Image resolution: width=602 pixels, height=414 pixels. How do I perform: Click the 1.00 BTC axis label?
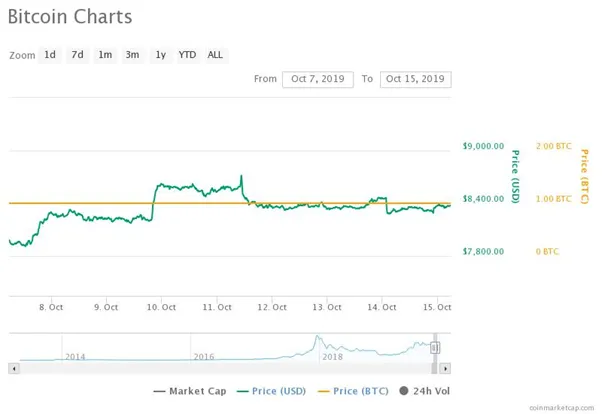(x=554, y=199)
